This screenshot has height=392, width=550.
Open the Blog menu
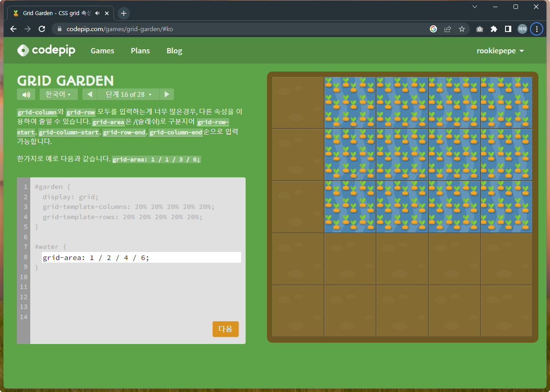(x=174, y=51)
